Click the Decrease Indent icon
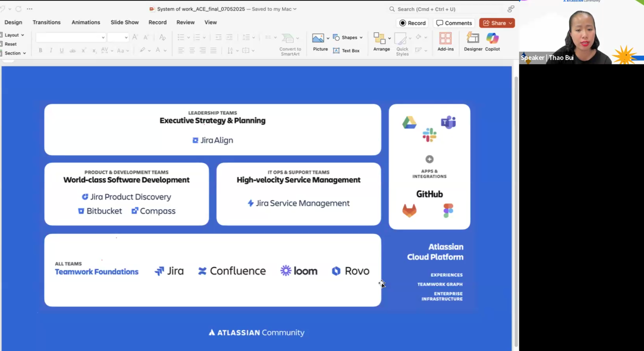The image size is (644, 351). (x=218, y=37)
